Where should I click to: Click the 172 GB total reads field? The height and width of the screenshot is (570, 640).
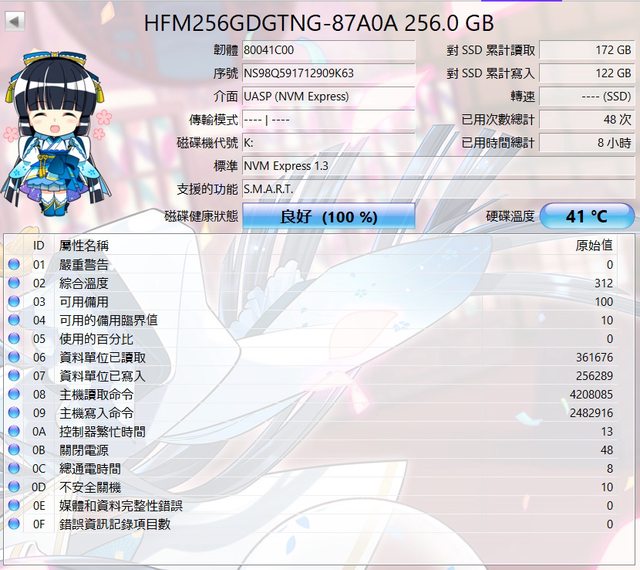tap(587, 50)
